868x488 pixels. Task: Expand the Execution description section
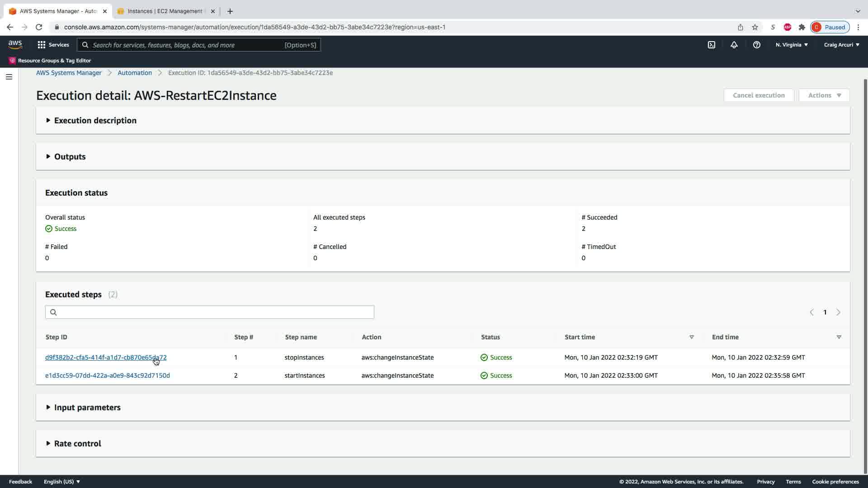click(95, 121)
